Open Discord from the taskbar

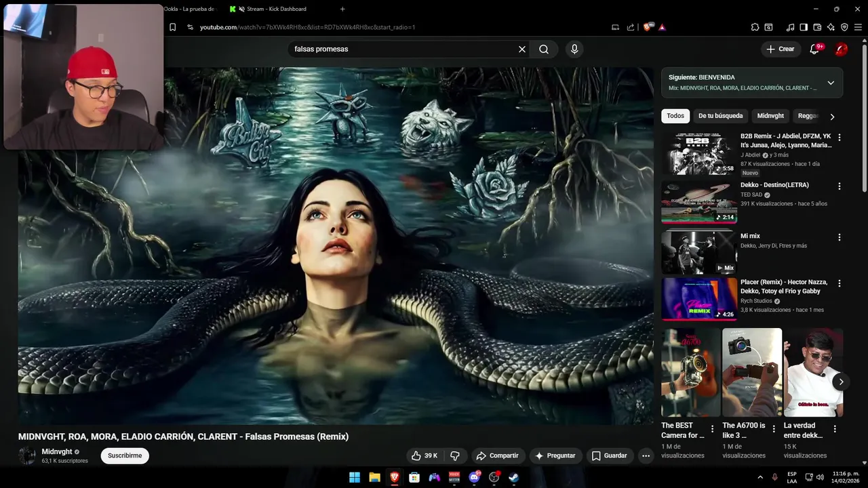pyautogui.click(x=475, y=477)
